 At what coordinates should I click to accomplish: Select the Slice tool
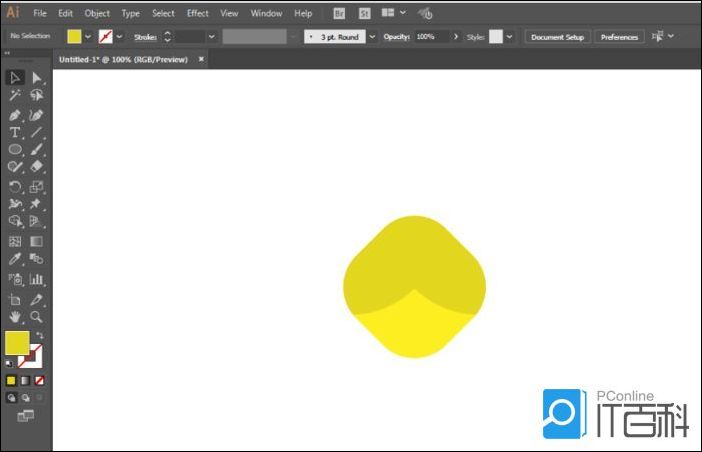coord(37,300)
